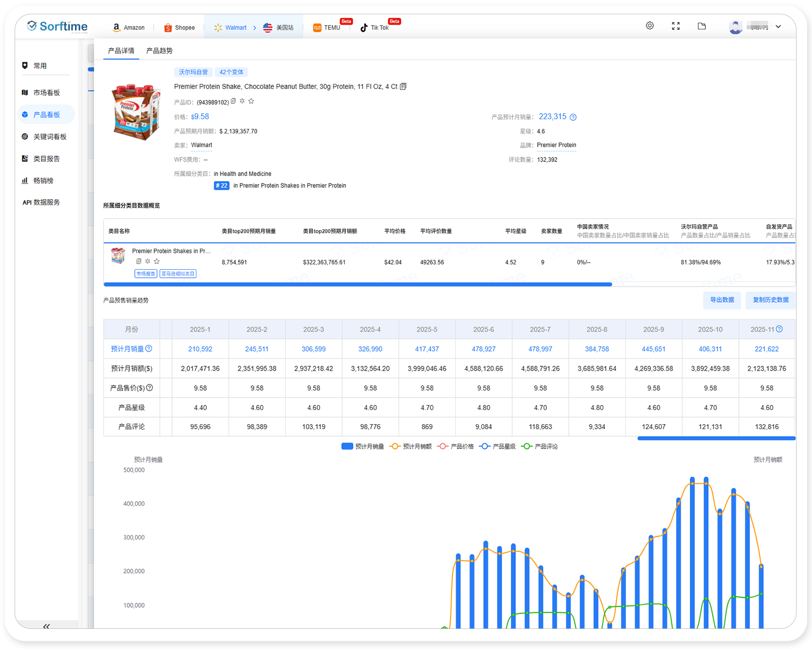Image resolution: width=812 pixels, height=650 pixels.
Task: Switch to the 产品趋势 tab
Action: [159, 51]
